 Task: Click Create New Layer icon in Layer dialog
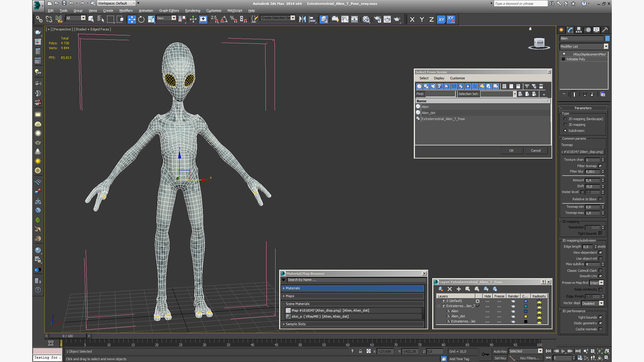(440, 289)
